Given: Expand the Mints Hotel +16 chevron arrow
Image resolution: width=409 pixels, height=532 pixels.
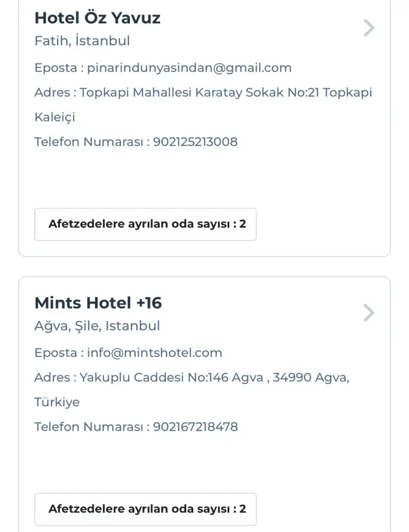Looking at the screenshot, I should click(x=368, y=313).
